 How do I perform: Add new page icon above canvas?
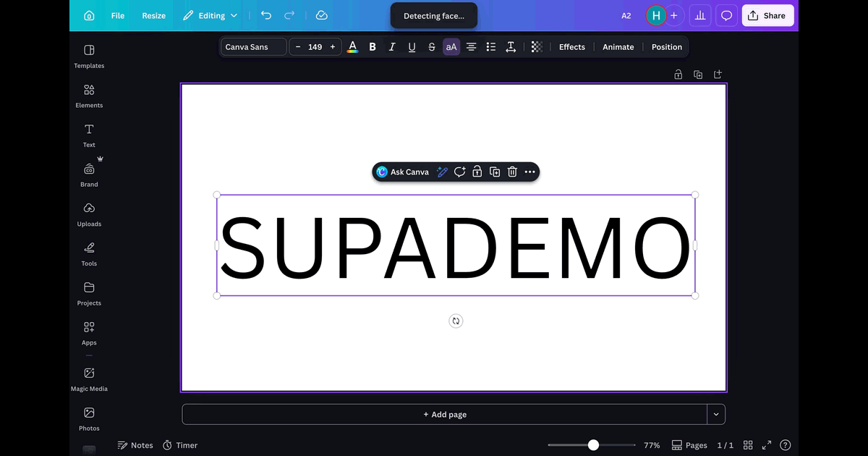click(718, 75)
